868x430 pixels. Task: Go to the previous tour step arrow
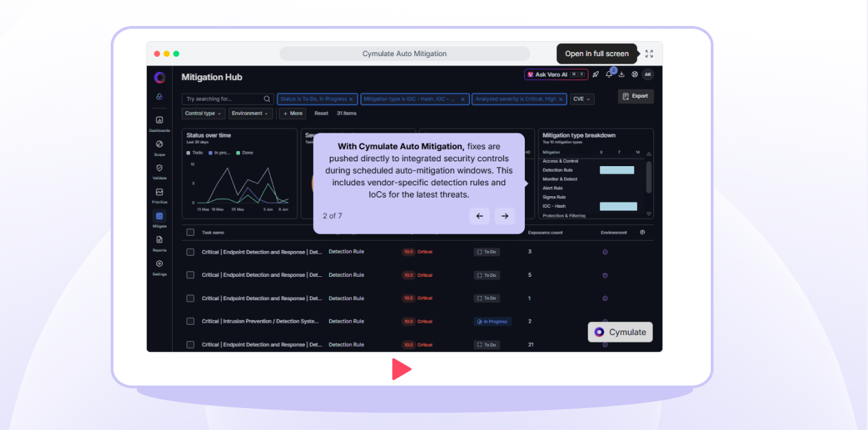(x=479, y=216)
